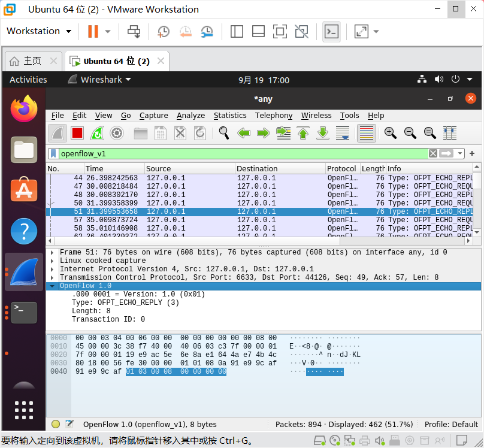Open the Analyze menu
Screen dimensions: 484x448
click(190, 116)
